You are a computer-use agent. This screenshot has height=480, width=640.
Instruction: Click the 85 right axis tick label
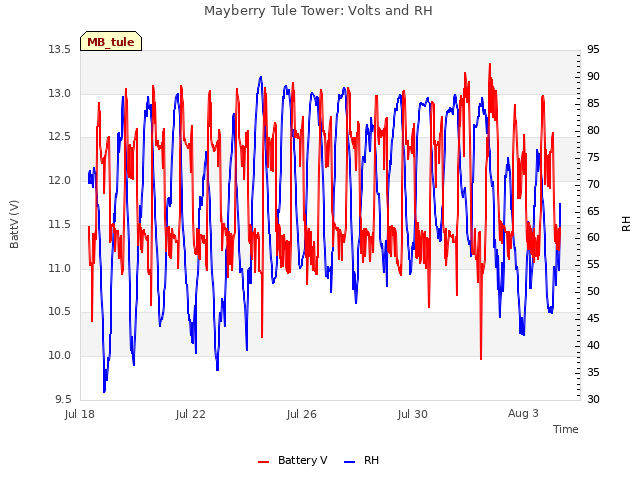[593, 104]
